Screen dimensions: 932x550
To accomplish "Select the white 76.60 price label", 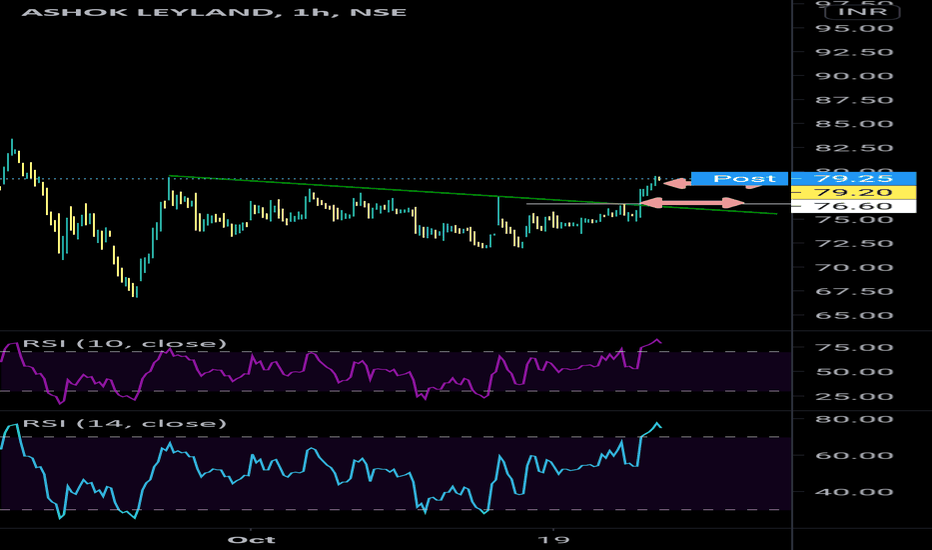I will [854, 206].
